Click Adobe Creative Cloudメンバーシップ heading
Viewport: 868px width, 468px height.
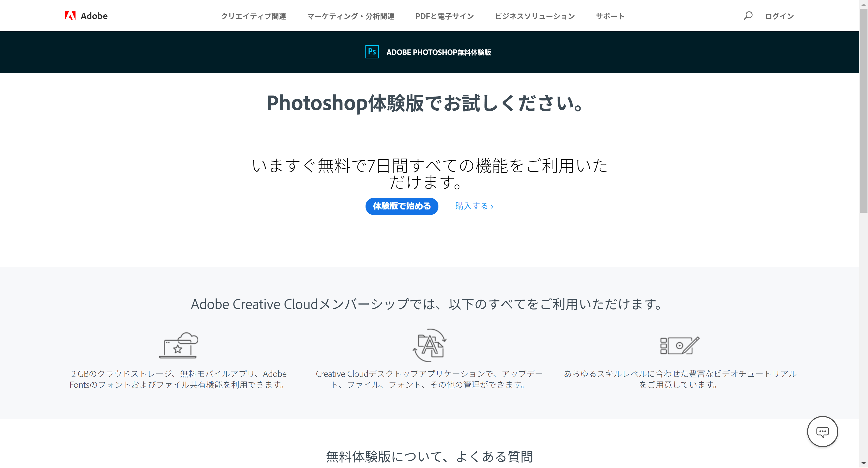(427, 304)
